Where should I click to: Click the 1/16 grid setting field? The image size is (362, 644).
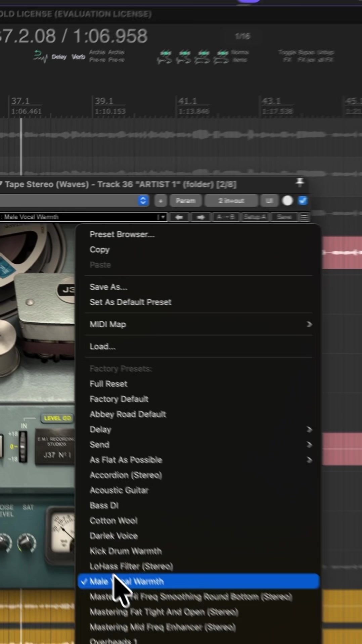242,36
